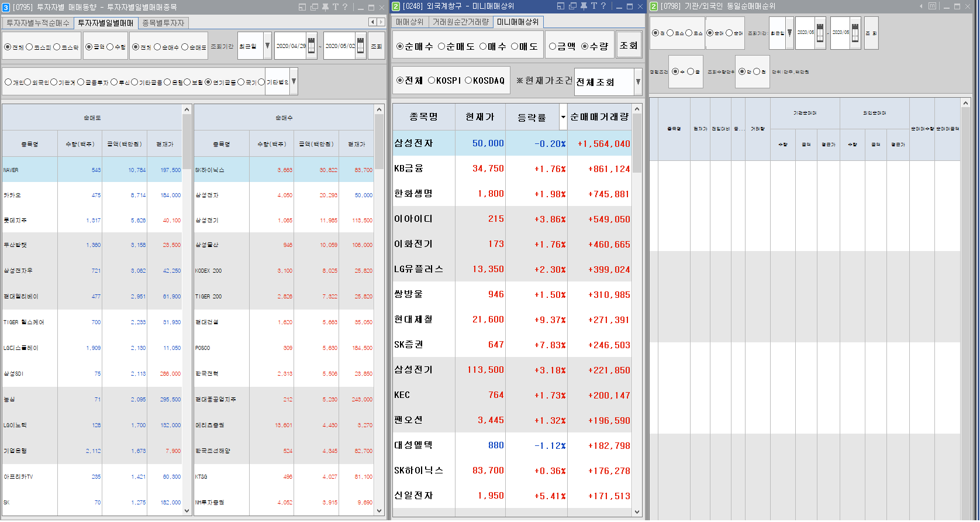Change font size in the 0248 window
The width and height of the screenshot is (980, 522).
pyautogui.click(x=594, y=6)
